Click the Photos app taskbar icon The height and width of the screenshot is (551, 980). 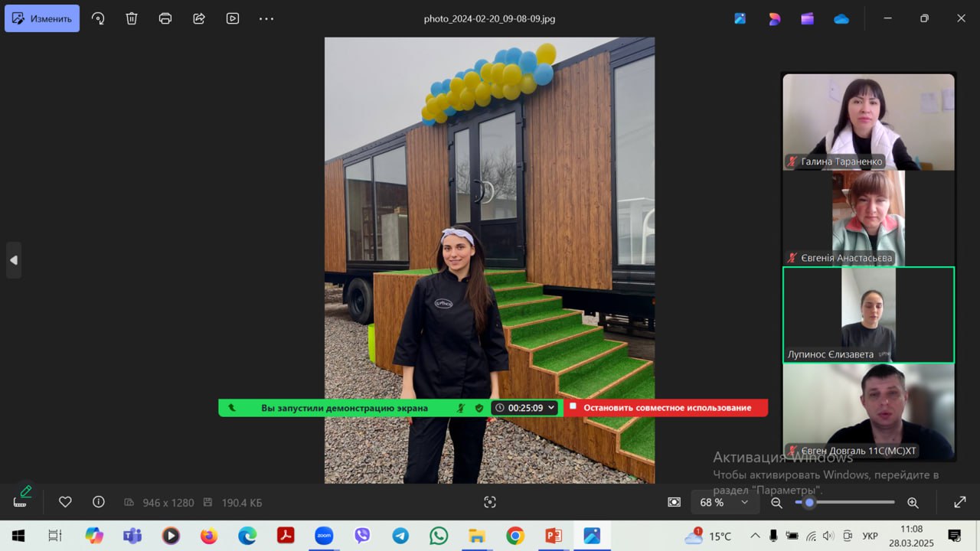[x=592, y=536]
